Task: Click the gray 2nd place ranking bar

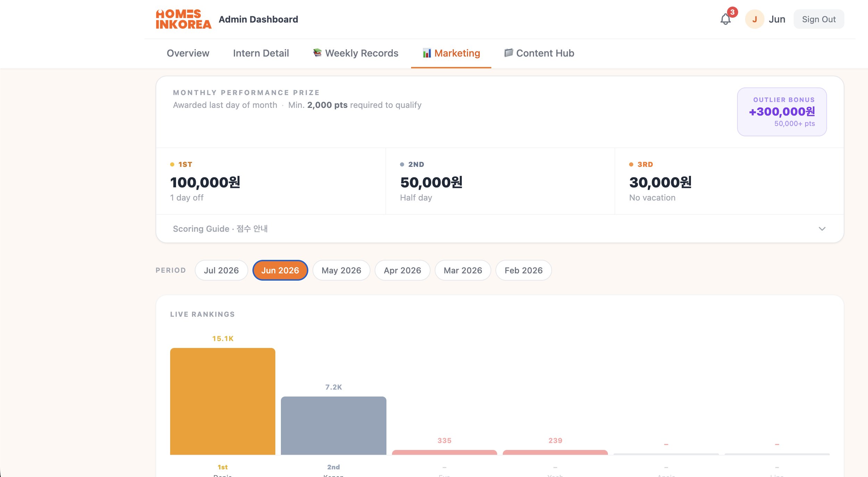Action: click(x=333, y=425)
